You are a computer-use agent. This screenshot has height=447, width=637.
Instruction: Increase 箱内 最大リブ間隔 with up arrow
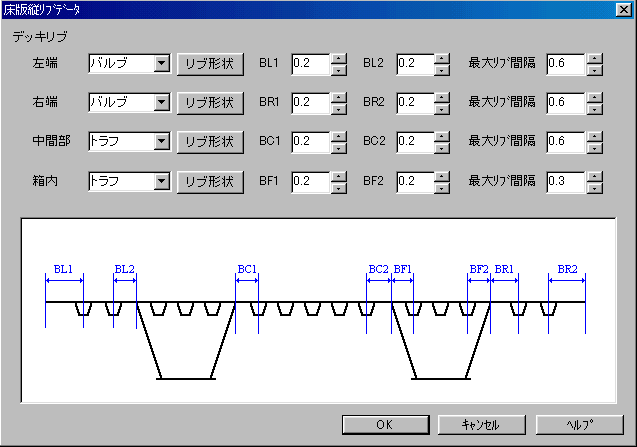[x=595, y=177]
